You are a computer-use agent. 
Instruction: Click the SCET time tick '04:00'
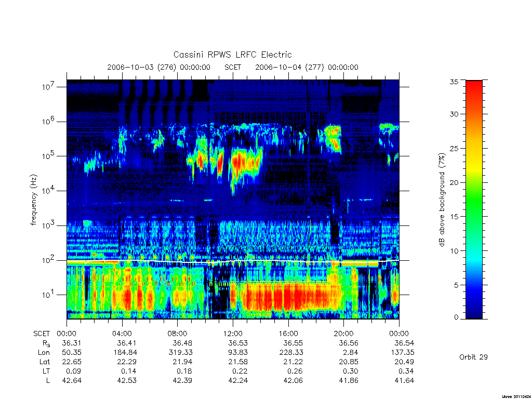(122, 334)
